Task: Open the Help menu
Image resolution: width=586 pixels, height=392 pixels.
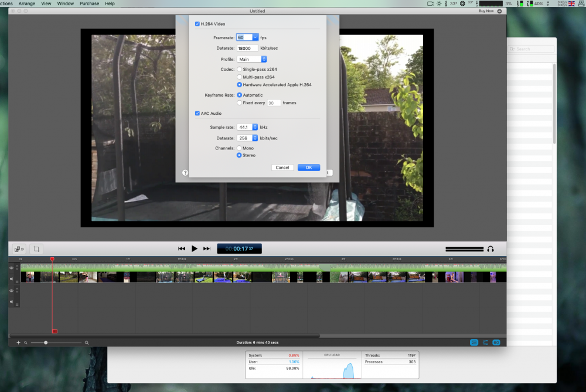Action: pyautogui.click(x=110, y=4)
